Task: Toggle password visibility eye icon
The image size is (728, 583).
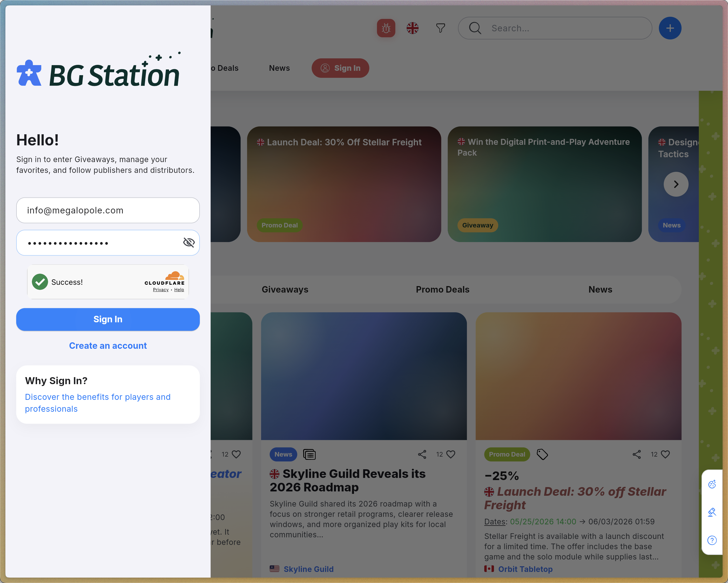Action: pyautogui.click(x=189, y=242)
